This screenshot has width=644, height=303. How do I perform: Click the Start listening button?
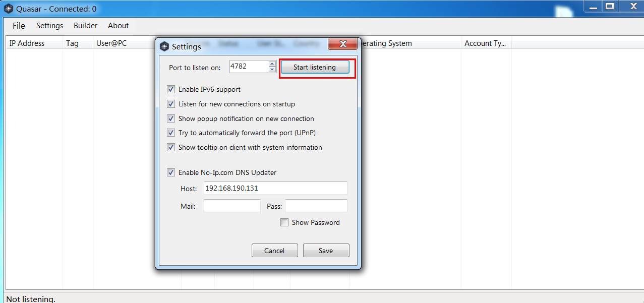click(315, 67)
